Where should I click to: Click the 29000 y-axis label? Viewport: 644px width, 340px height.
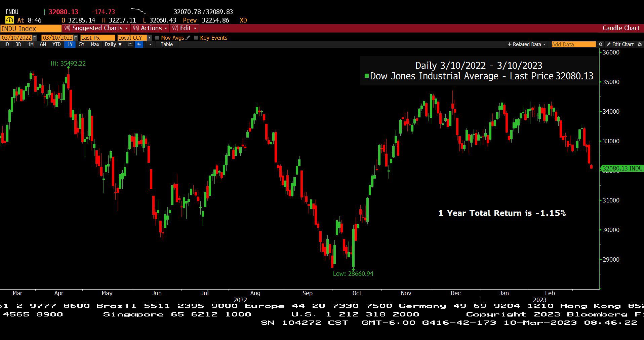click(611, 260)
